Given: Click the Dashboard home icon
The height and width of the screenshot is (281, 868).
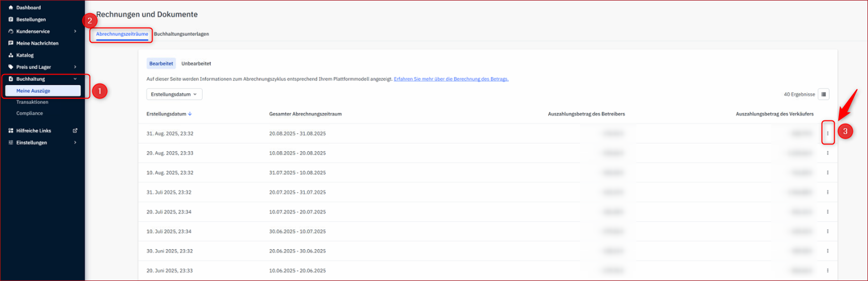Looking at the screenshot, I should (x=11, y=8).
